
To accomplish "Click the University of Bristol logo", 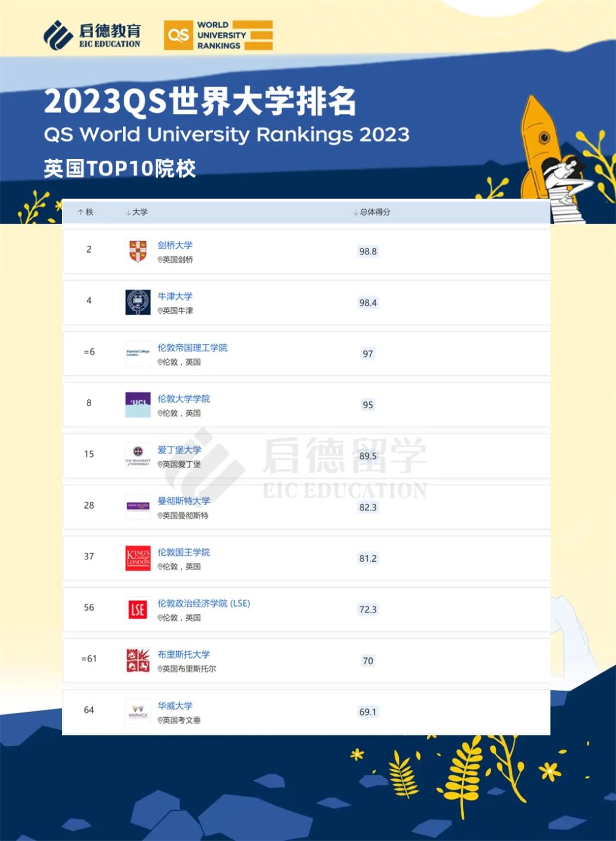I will point(138,660).
